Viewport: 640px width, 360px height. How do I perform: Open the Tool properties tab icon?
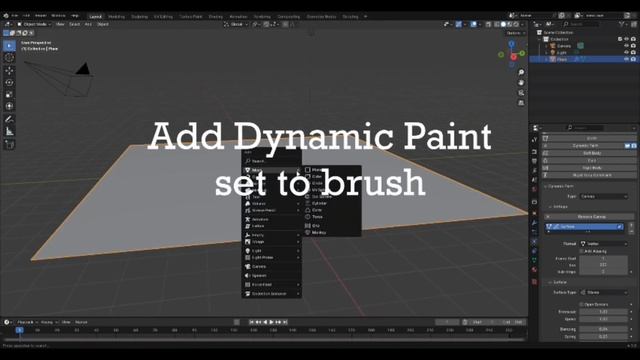(534, 140)
